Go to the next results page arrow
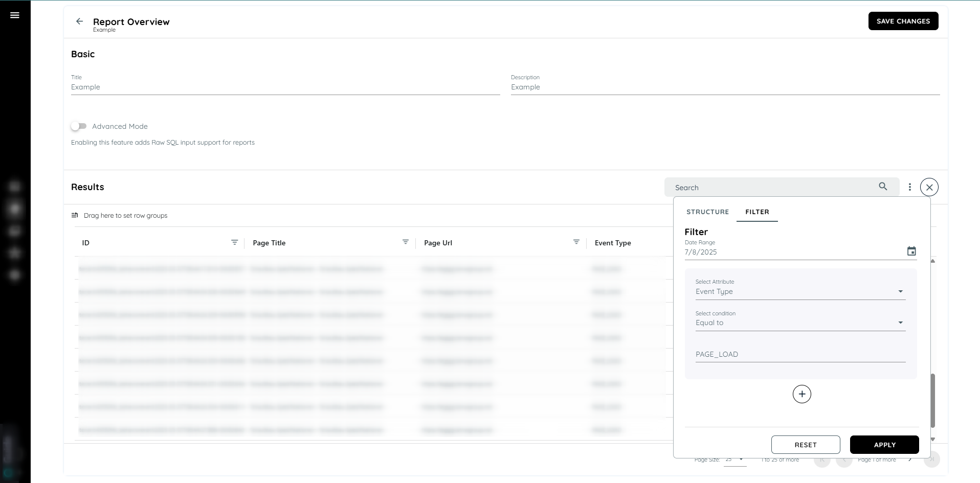The height and width of the screenshot is (483, 980). 910,459
